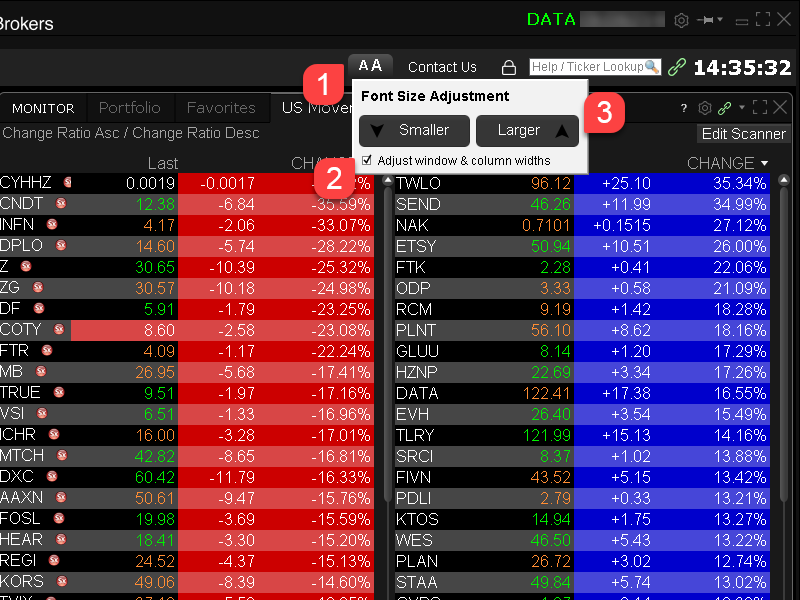Click the Smaller font size button
The image size is (800, 600).
coord(414,131)
